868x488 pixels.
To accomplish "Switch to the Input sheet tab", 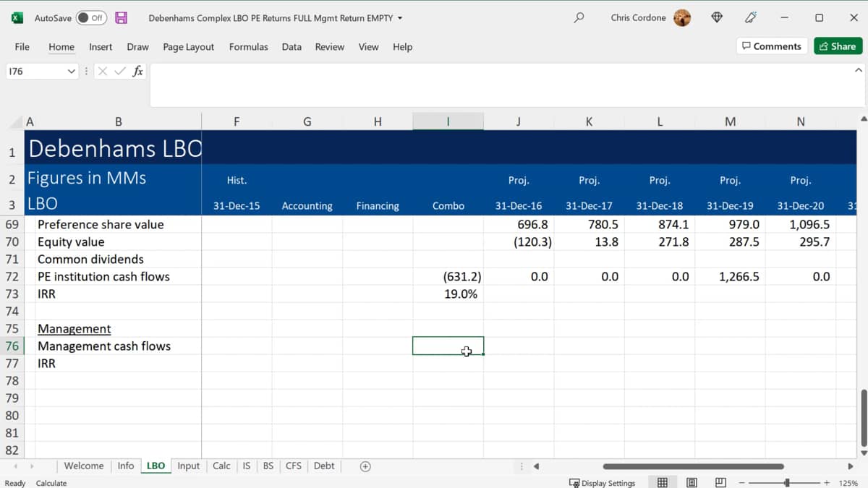I will click(188, 466).
